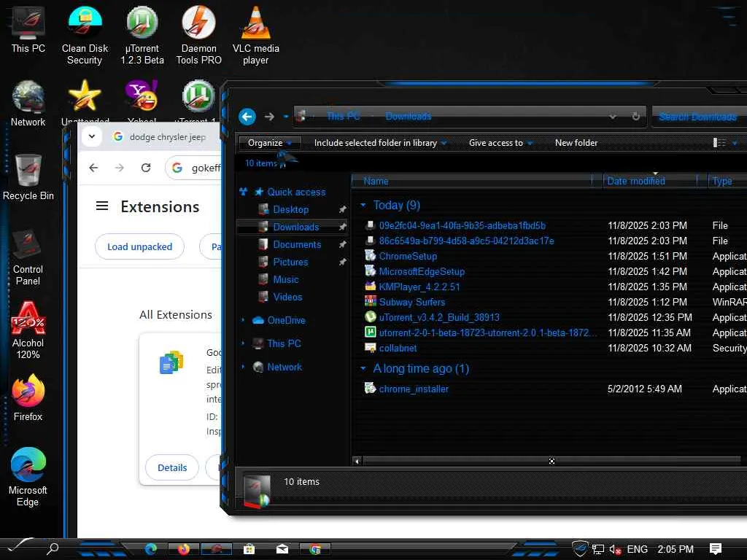The width and height of the screenshot is (747, 560).
Task: Open VLC media player desktop icon
Action: (256, 35)
